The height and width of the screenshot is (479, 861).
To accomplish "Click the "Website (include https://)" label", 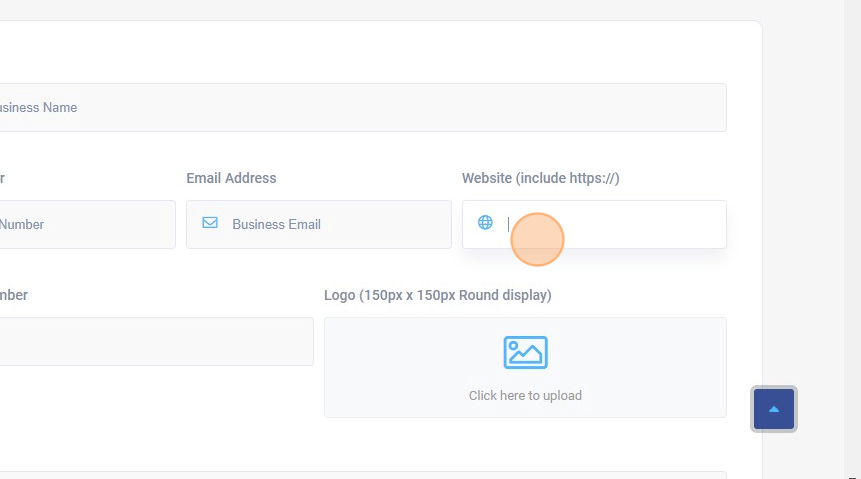I will point(540,178).
